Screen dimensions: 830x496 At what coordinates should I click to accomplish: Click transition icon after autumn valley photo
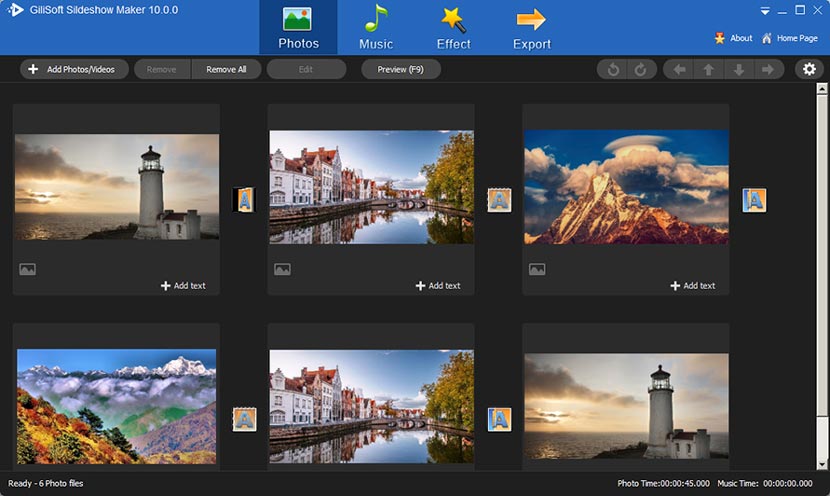pyautogui.click(x=244, y=419)
